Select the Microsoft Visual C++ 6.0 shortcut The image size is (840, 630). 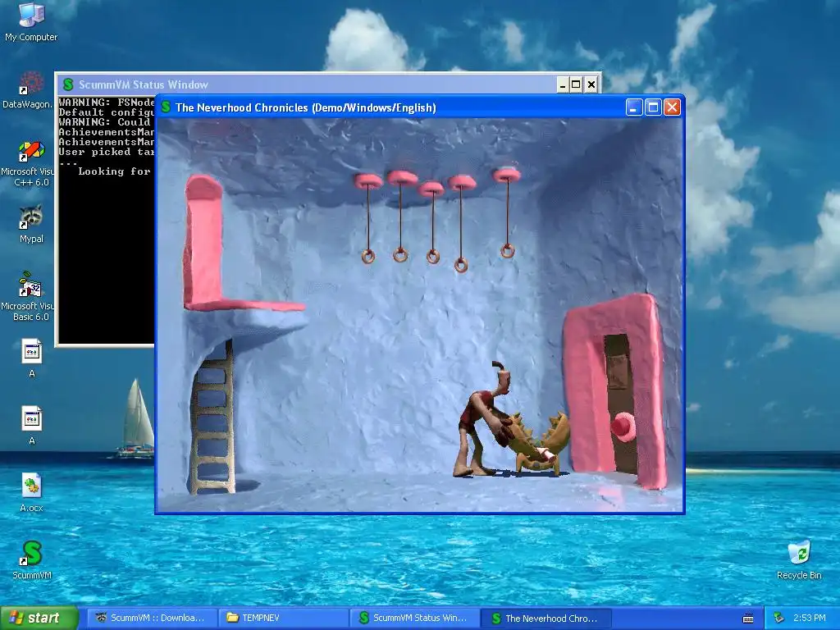coord(27,164)
